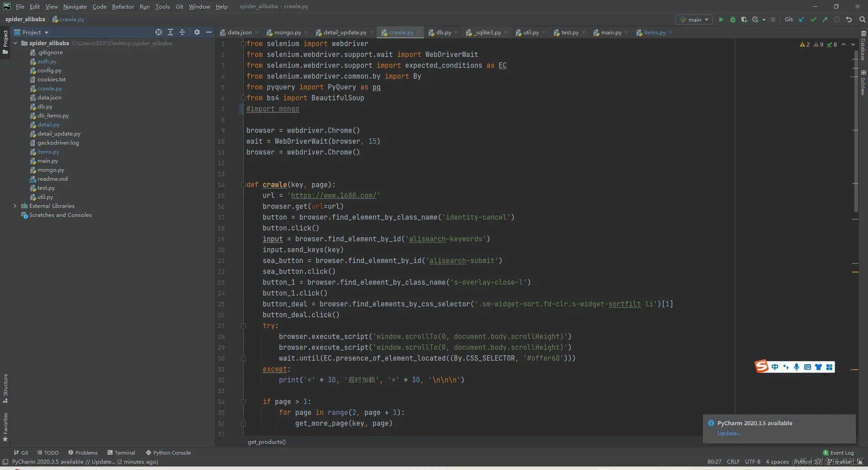Toggle Sogou voice input microphone
Viewport: 868px width, 470px height.
[x=797, y=367]
